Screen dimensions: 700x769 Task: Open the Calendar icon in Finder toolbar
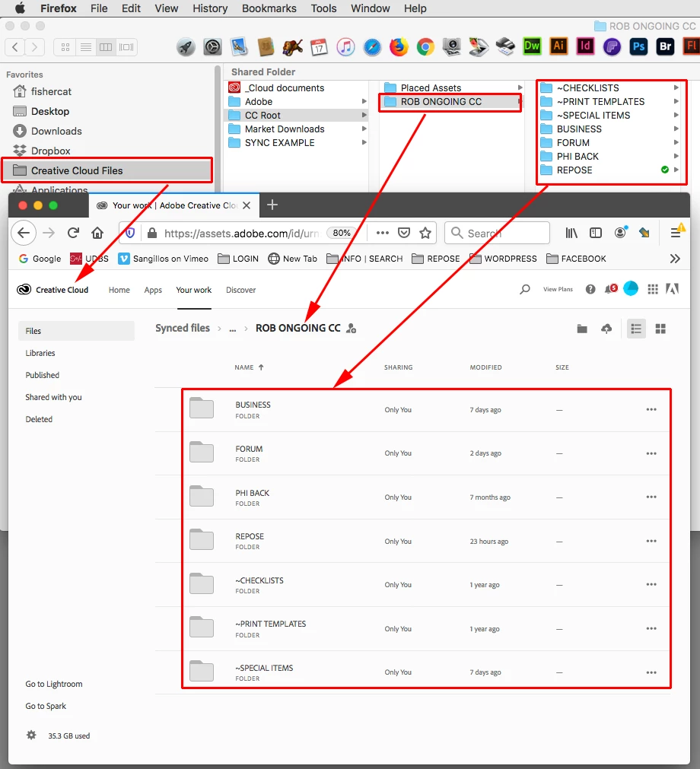319,47
